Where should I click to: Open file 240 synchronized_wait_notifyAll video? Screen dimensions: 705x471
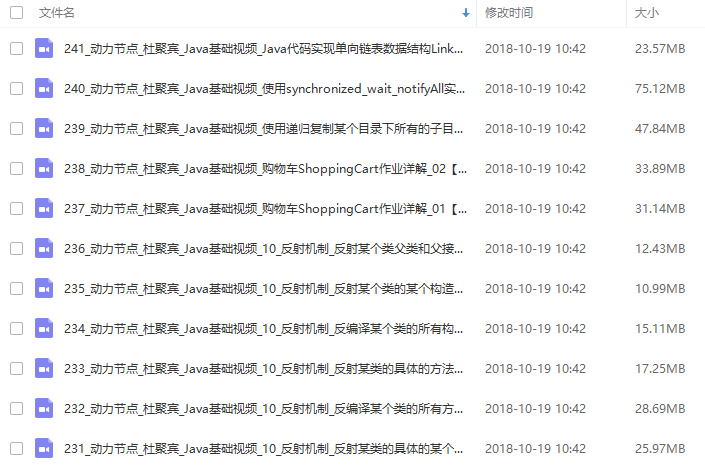[x=264, y=89]
